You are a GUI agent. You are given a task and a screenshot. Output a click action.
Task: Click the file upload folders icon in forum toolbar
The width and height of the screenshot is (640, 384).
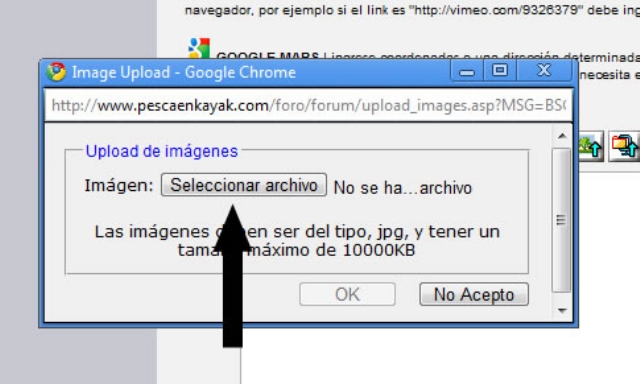pyautogui.click(x=624, y=146)
